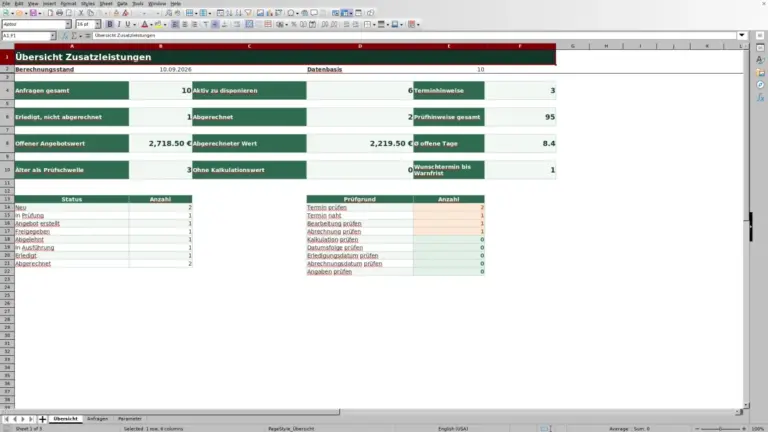
Task: Toggle Merge and Center Cells
Action: point(249,24)
